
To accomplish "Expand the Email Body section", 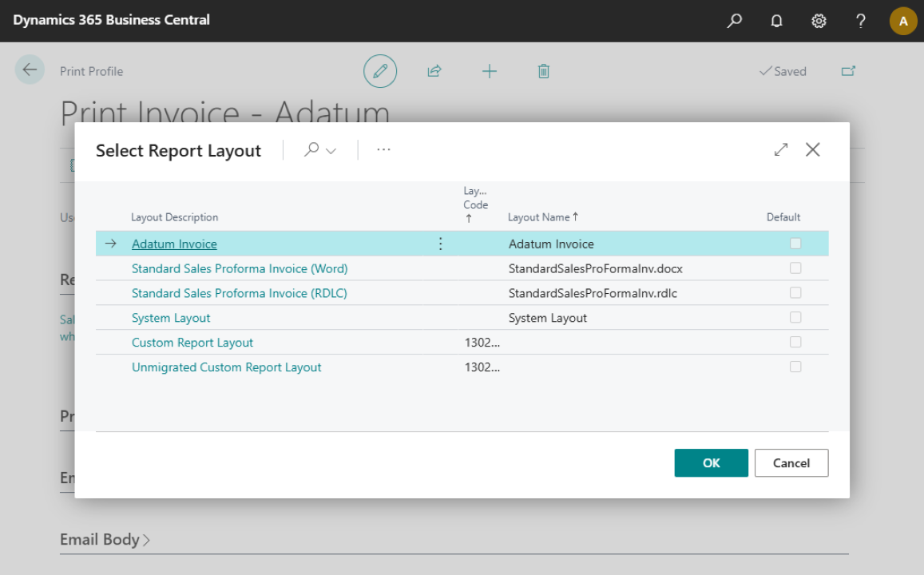I will pyautogui.click(x=105, y=540).
